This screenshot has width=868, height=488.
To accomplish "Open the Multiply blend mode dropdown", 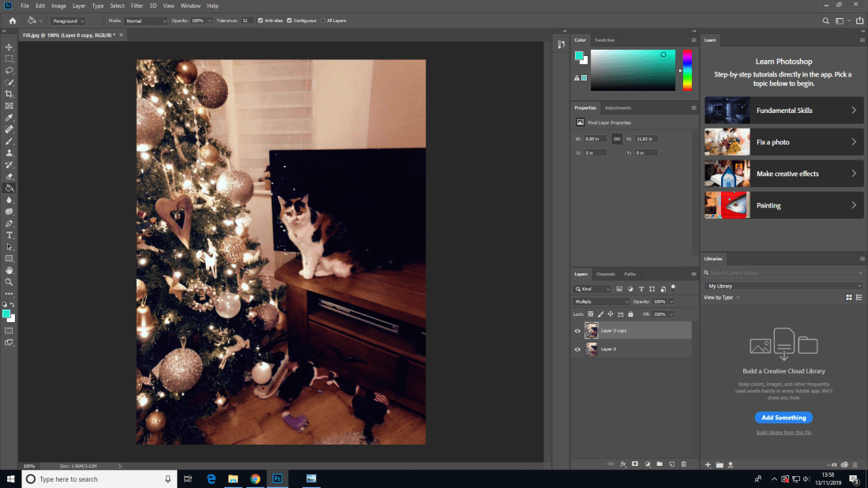I will click(x=601, y=302).
